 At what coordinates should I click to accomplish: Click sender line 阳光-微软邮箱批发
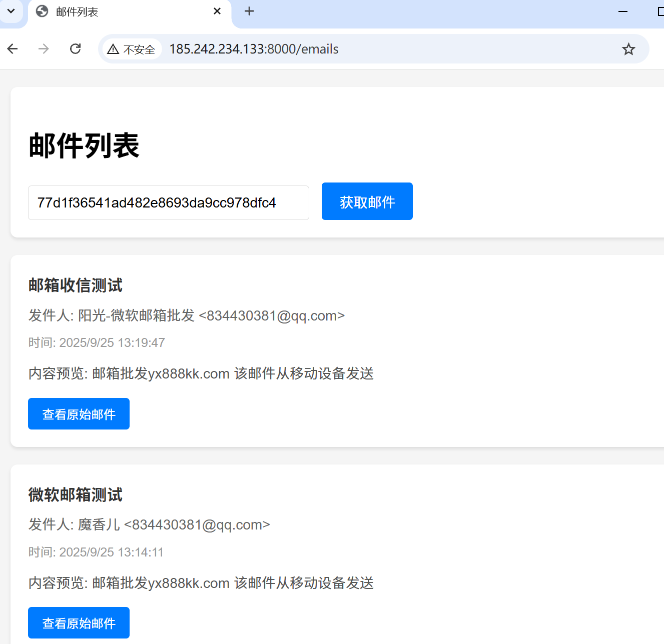click(x=186, y=315)
